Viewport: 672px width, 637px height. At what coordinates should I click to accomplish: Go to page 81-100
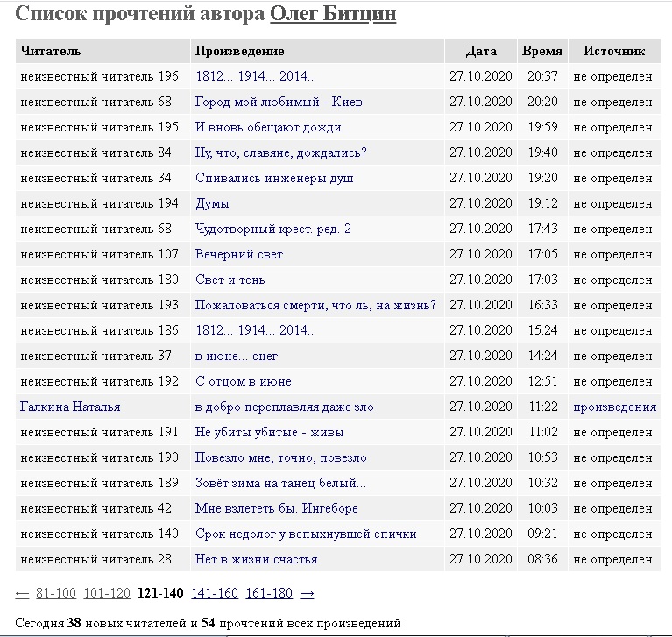click(56, 593)
